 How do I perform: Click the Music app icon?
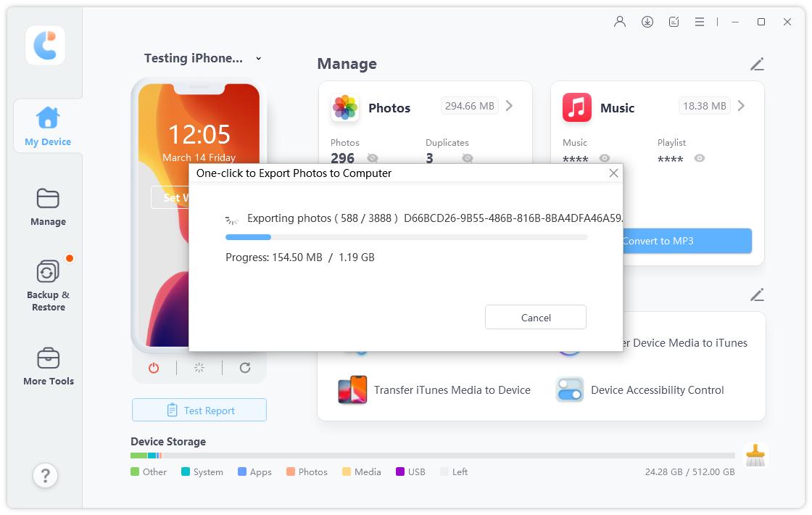coord(576,107)
